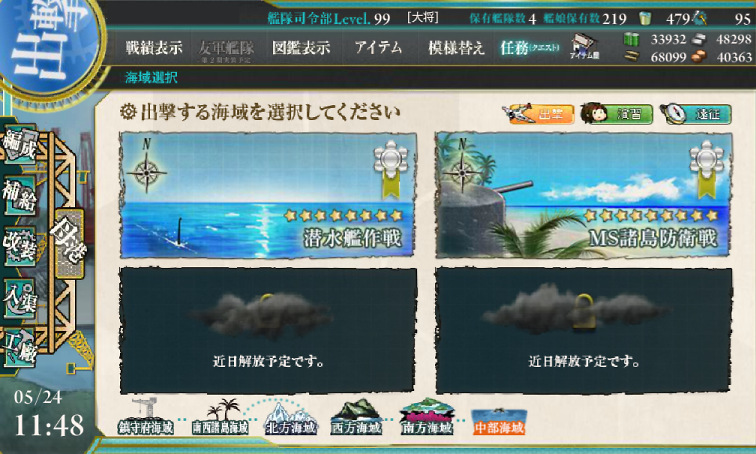The image size is (756, 454).
Task: Open the アイテム menu
Action: (x=378, y=47)
